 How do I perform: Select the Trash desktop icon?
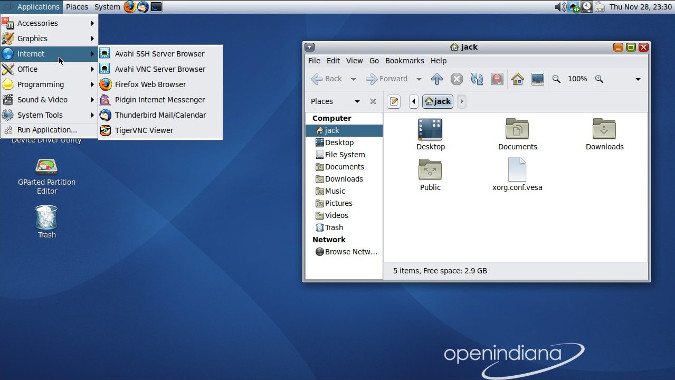pos(46,222)
